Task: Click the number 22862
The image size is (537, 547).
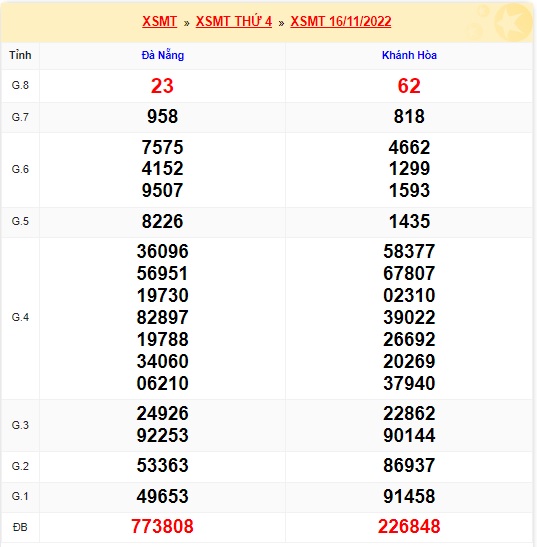Action: (409, 414)
